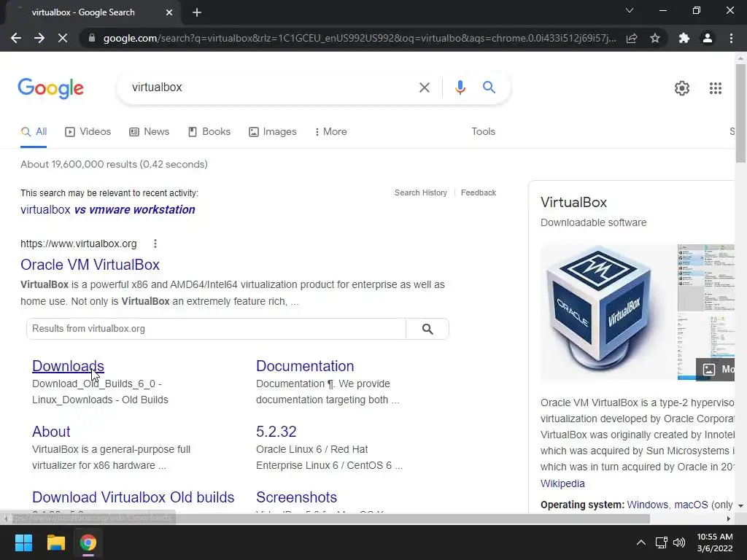747x560 pixels.
Task: Open Download Virtualbox Old builds link
Action: (133, 497)
